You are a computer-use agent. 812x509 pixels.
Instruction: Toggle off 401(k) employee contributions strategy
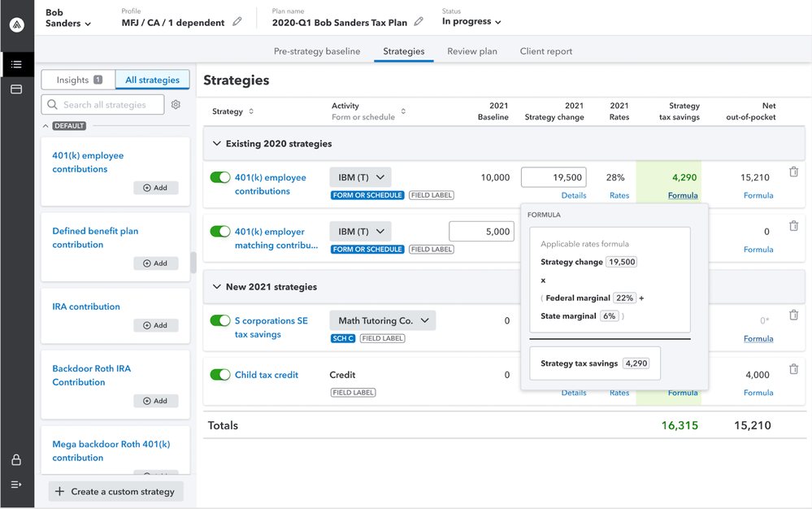coord(220,177)
